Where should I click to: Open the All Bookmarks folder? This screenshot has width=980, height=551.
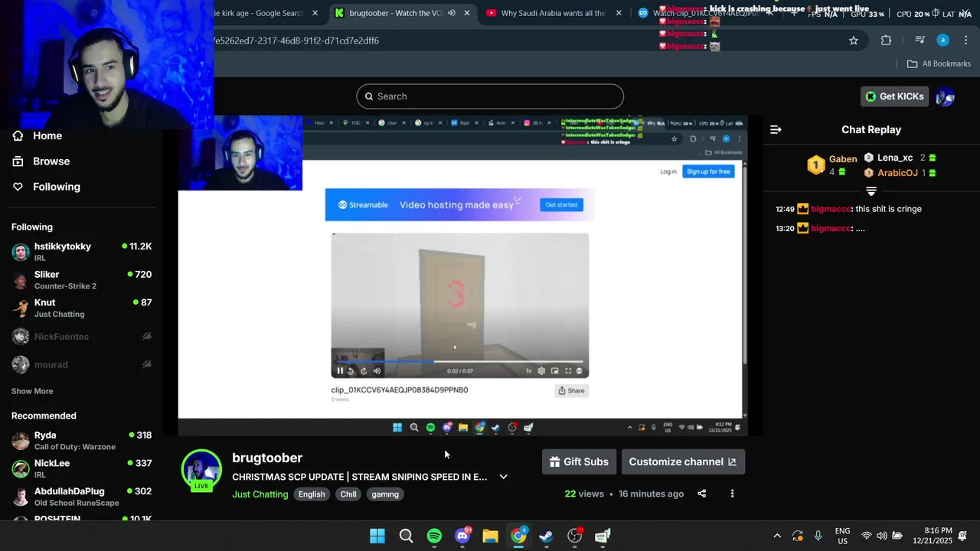click(939, 64)
